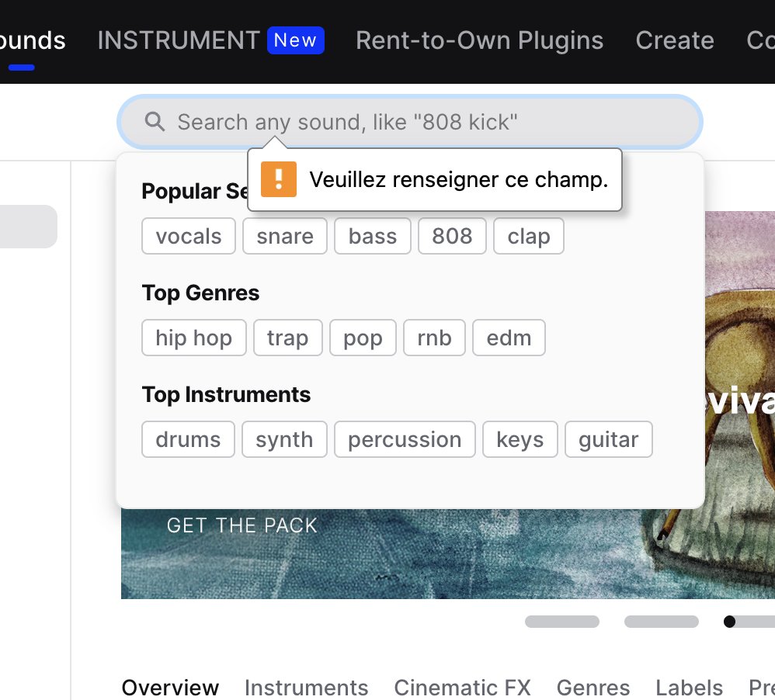Choose the pop genre tag
The image size is (775, 700).
pyautogui.click(x=363, y=338)
